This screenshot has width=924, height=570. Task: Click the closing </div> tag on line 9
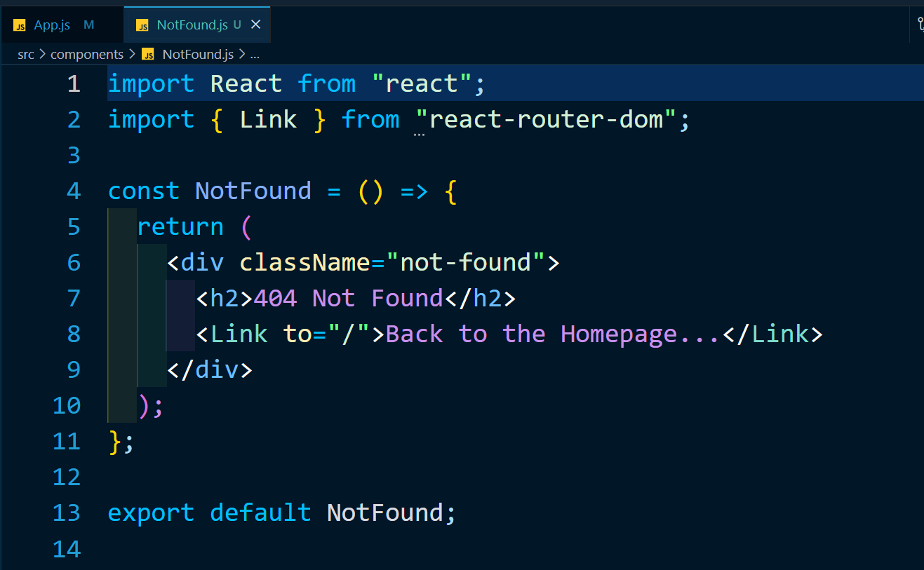pos(209,370)
